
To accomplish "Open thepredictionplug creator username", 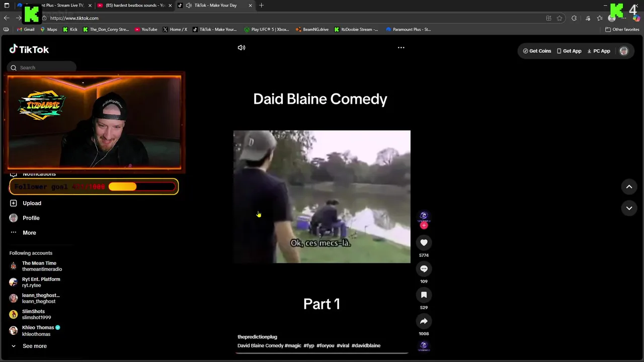I will [x=257, y=337].
